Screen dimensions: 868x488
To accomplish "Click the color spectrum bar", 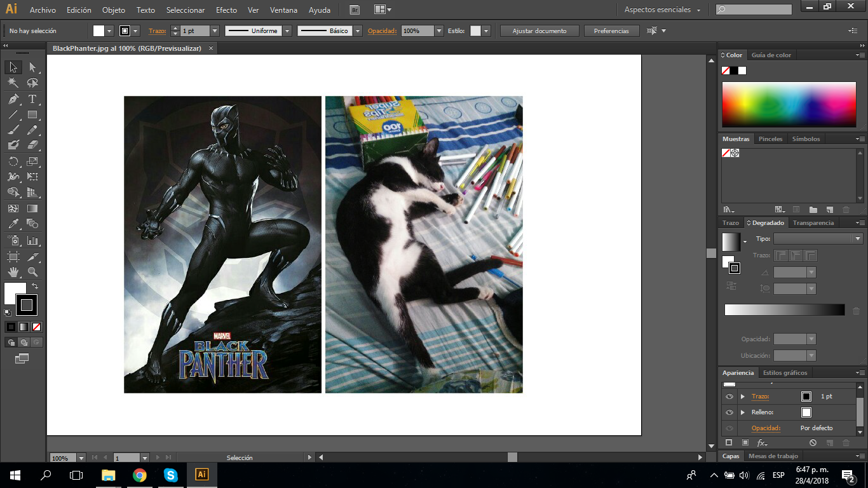I will (x=789, y=104).
